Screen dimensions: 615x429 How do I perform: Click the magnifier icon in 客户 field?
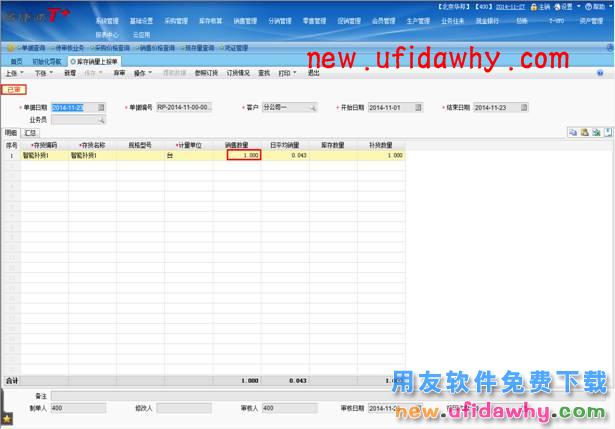313,107
